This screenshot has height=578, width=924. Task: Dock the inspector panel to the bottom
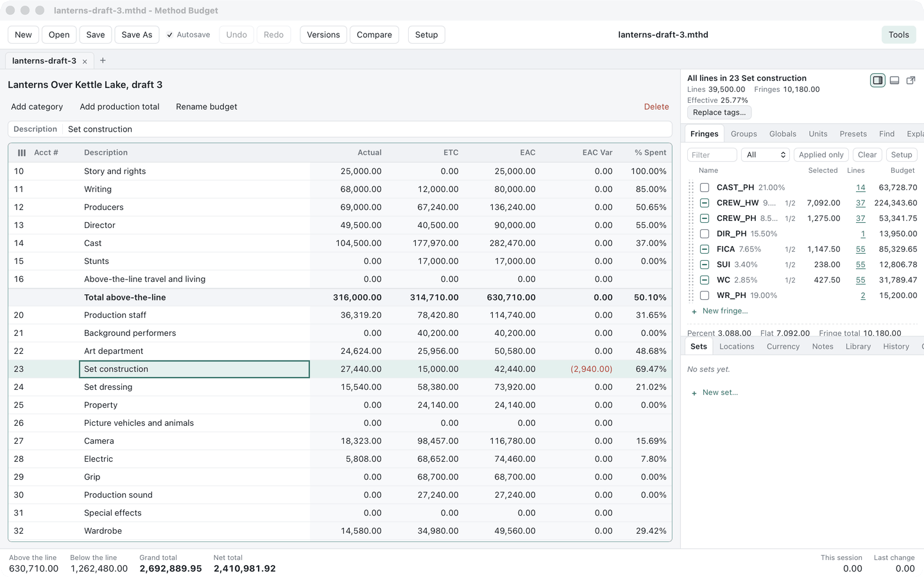point(894,80)
